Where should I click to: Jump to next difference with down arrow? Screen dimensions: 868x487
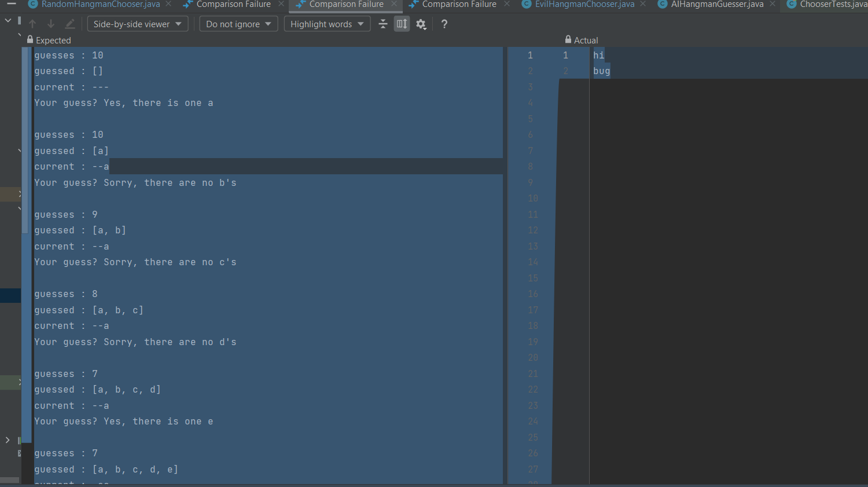click(x=51, y=24)
